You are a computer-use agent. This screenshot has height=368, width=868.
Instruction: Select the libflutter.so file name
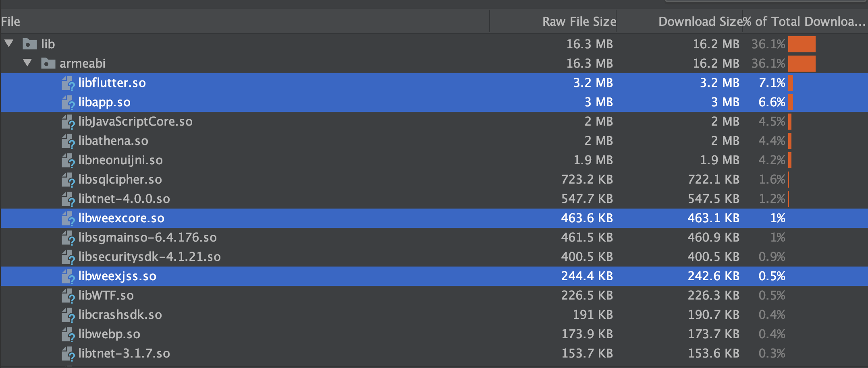click(112, 83)
